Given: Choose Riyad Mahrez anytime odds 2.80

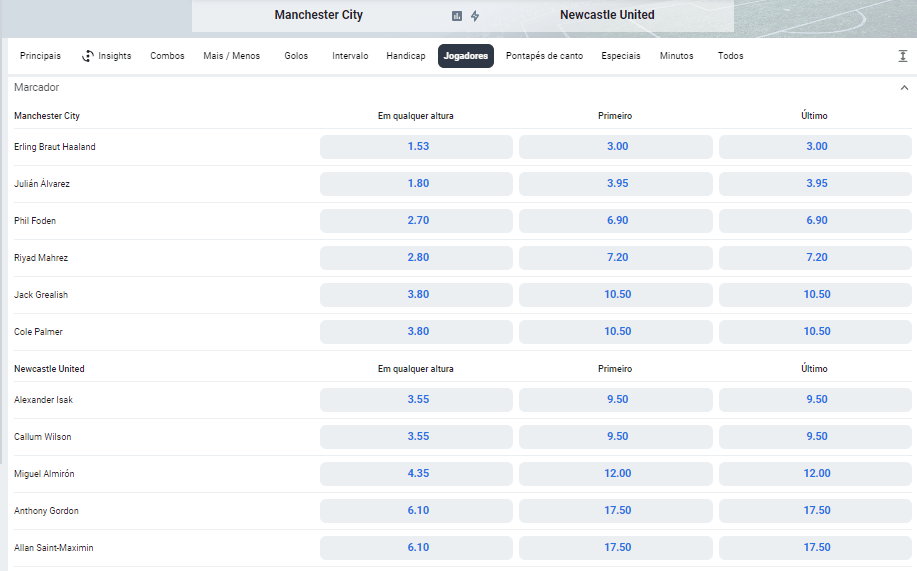Looking at the screenshot, I should [416, 257].
